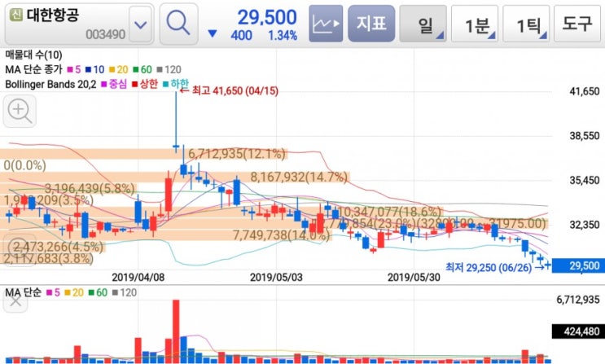
Task: Click the 6,712,935 volume axis label
Action: [x=577, y=299]
